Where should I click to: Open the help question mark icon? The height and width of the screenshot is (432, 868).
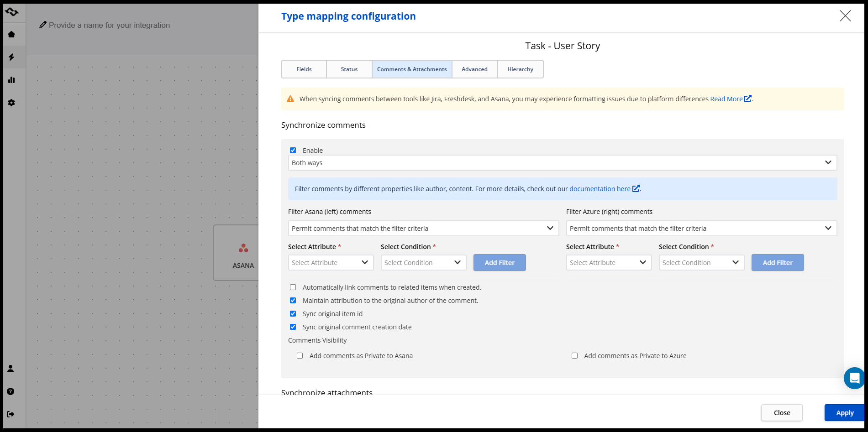pyautogui.click(x=11, y=391)
